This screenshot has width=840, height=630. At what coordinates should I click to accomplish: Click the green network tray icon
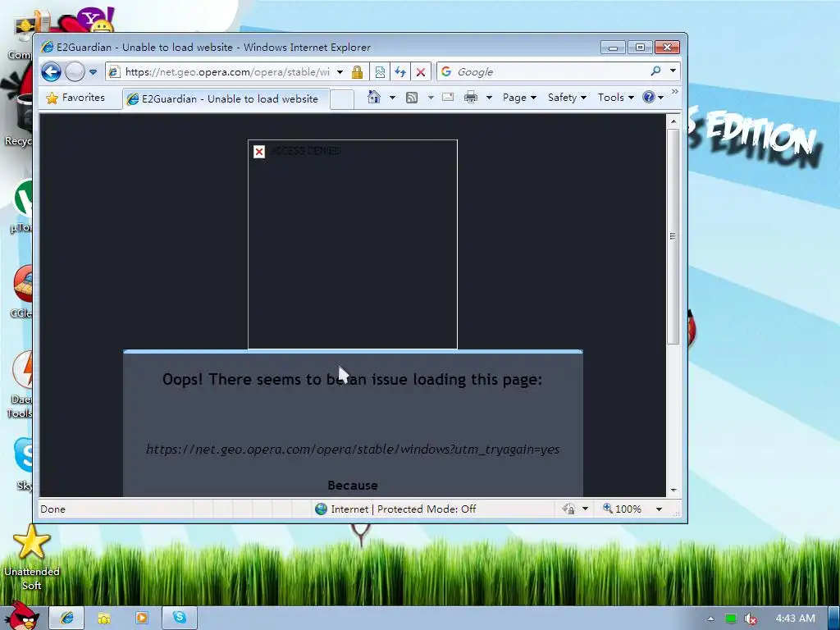coord(730,619)
